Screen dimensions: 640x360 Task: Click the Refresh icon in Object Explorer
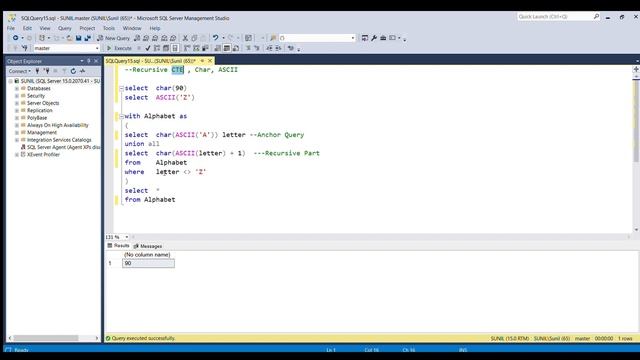click(x=73, y=71)
